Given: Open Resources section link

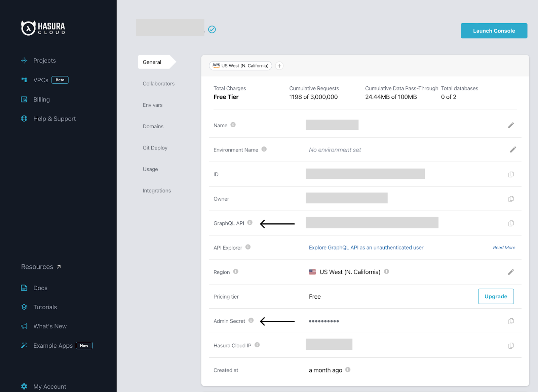Looking at the screenshot, I should point(41,267).
